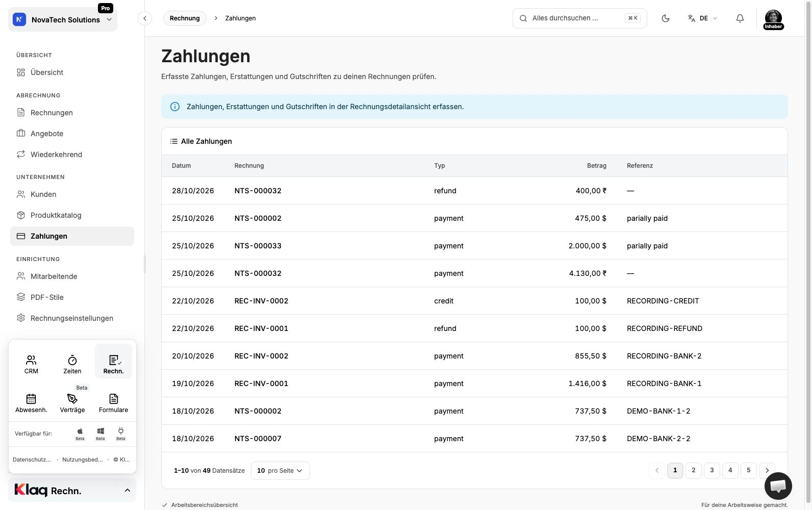Open the '10 pro Seite' dropdown
The height and width of the screenshot is (510, 812).
(280, 471)
